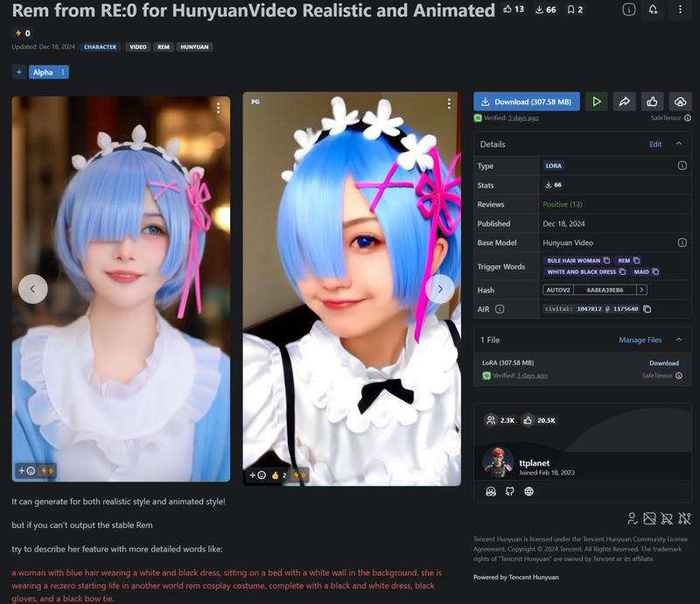The image size is (700, 604).
Task: Open the creator's GitHub link icon
Action: [509, 491]
